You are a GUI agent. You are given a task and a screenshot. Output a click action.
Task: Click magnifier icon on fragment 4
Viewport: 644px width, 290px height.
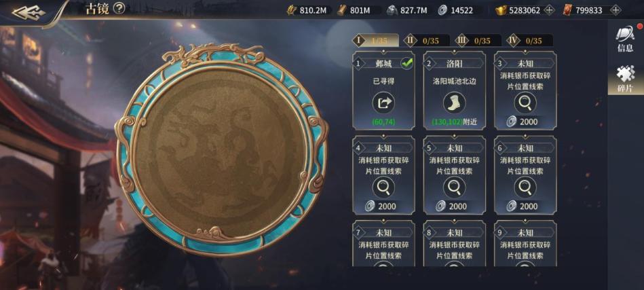[x=383, y=187]
